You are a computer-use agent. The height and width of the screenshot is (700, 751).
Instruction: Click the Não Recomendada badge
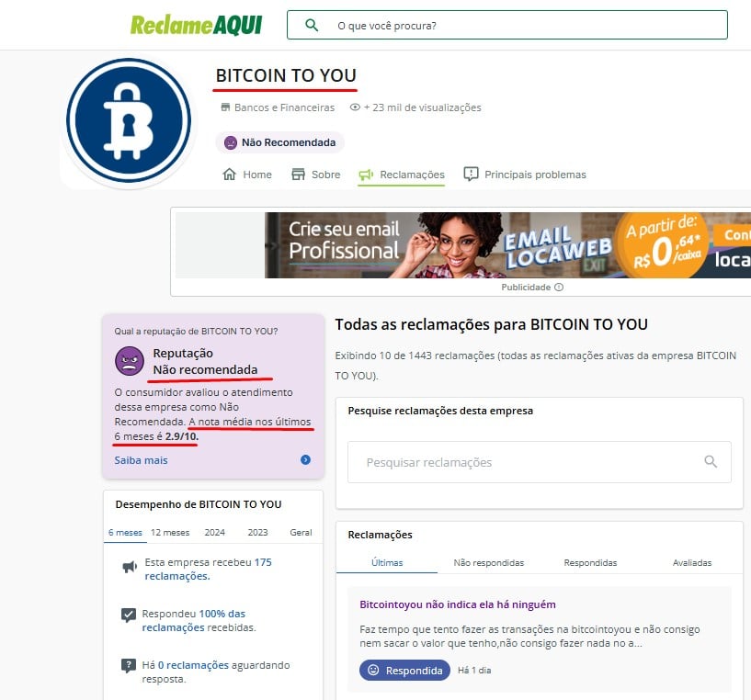coord(279,142)
